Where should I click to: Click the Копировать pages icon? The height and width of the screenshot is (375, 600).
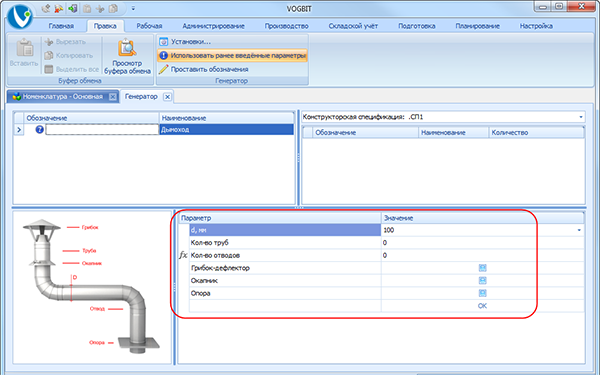49,55
